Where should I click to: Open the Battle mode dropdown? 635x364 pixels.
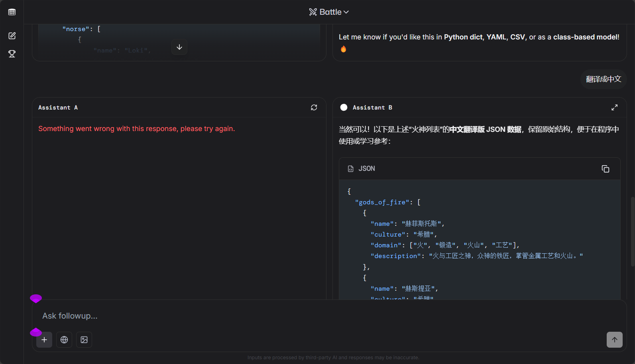pyautogui.click(x=329, y=12)
